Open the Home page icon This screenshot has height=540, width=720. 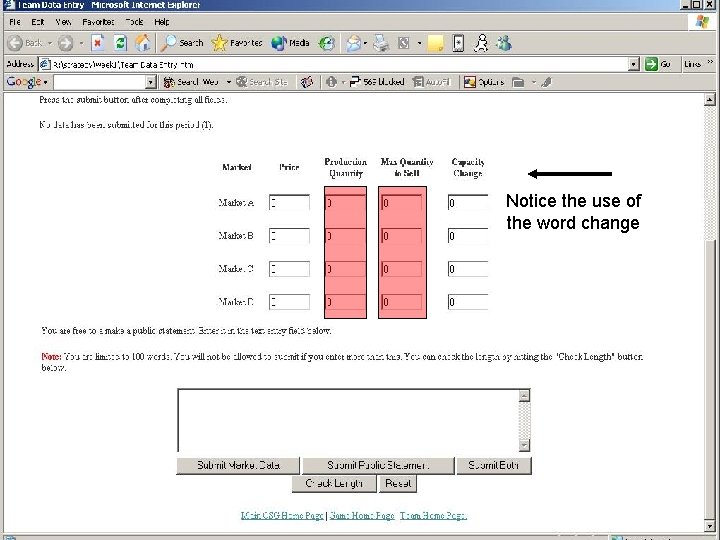[x=143, y=43]
